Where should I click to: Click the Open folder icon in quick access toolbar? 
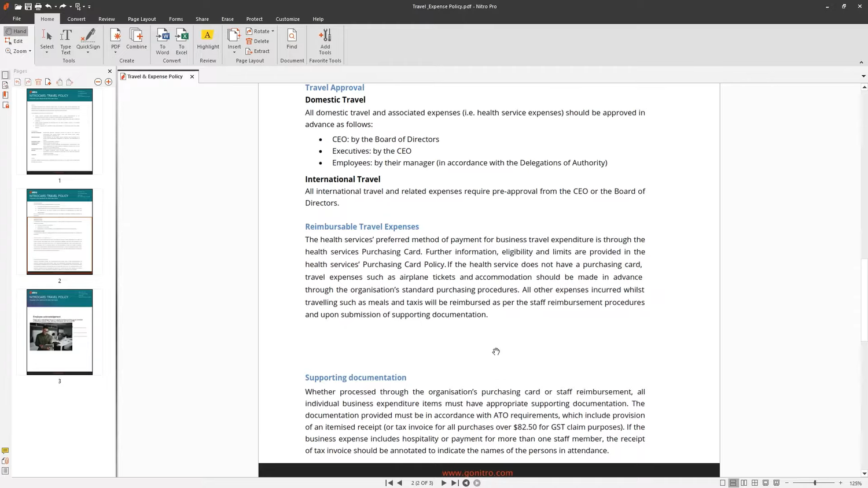[18, 6]
